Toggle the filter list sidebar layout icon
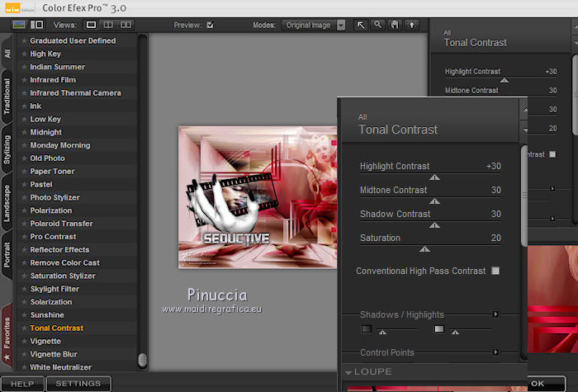This screenshot has height=392, width=578. pyautogui.click(x=36, y=25)
